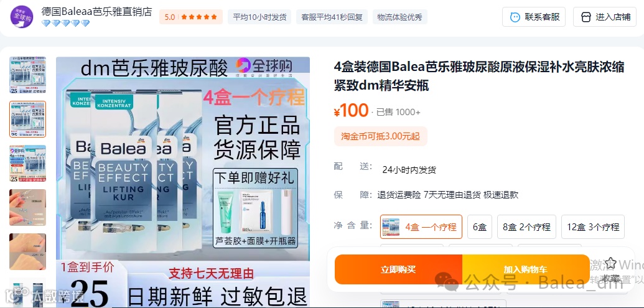644x308 pixels.
Task: Click the enter store shop icon
Action: pos(586,17)
